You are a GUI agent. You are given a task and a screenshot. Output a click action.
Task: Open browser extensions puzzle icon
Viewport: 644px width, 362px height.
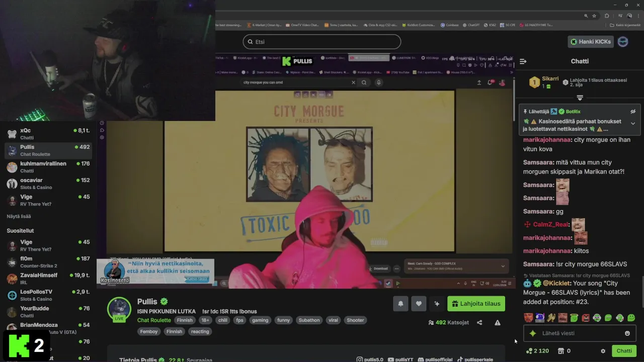click(x=607, y=16)
